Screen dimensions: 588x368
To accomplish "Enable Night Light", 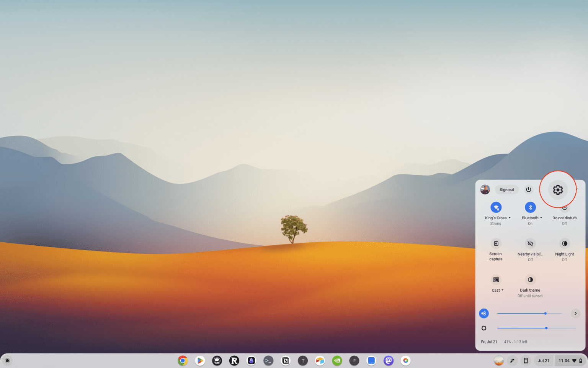I will pyautogui.click(x=564, y=244).
